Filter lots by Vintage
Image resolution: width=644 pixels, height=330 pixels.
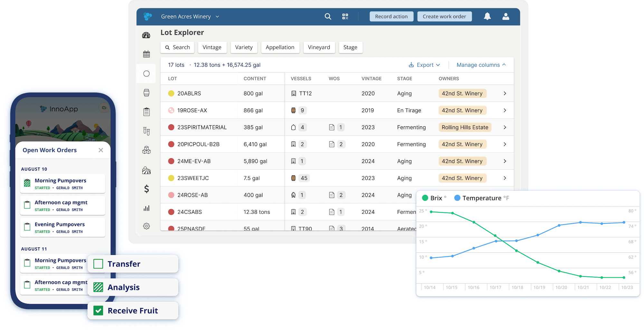tap(212, 47)
